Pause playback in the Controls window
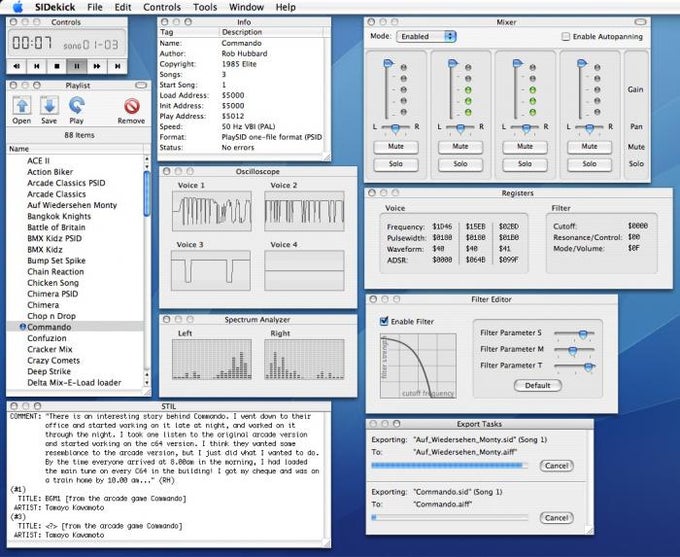680x557 pixels. 77,66
